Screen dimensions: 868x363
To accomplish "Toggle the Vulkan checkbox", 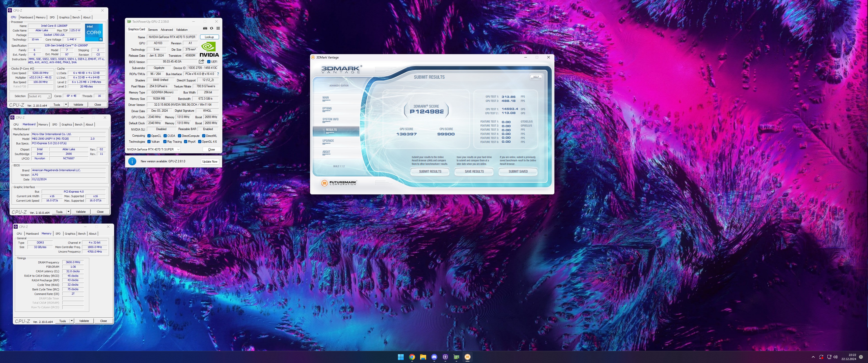I will click(149, 141).
